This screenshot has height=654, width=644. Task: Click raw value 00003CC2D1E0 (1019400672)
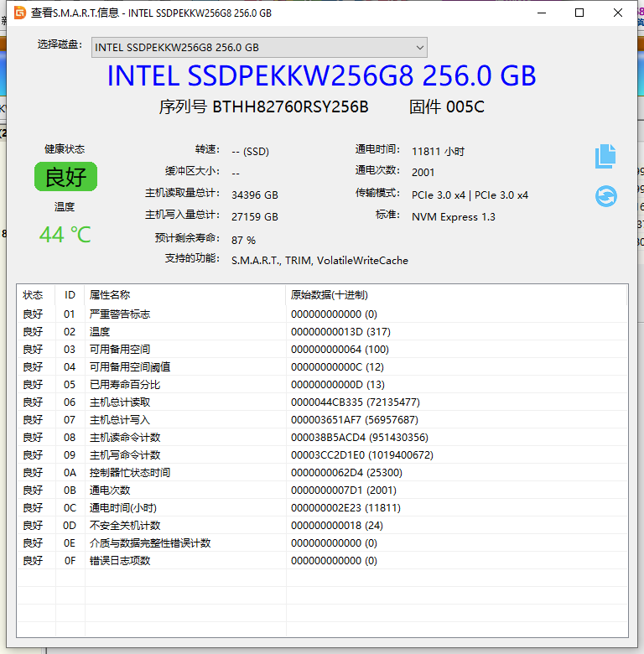coord(362,455)
